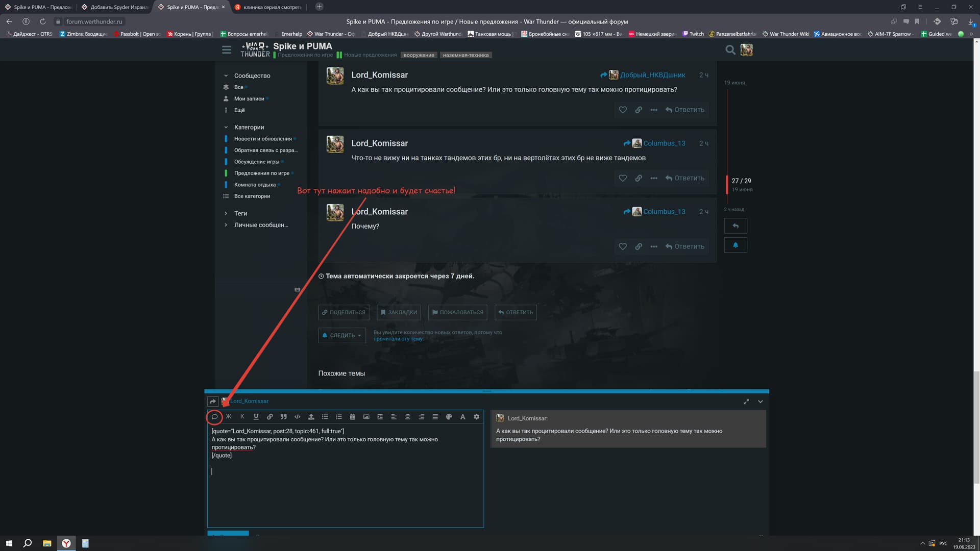This screenshot has height=551, width=980.
Task: Open the editor gear options menu
Action: tap(476, 417)
